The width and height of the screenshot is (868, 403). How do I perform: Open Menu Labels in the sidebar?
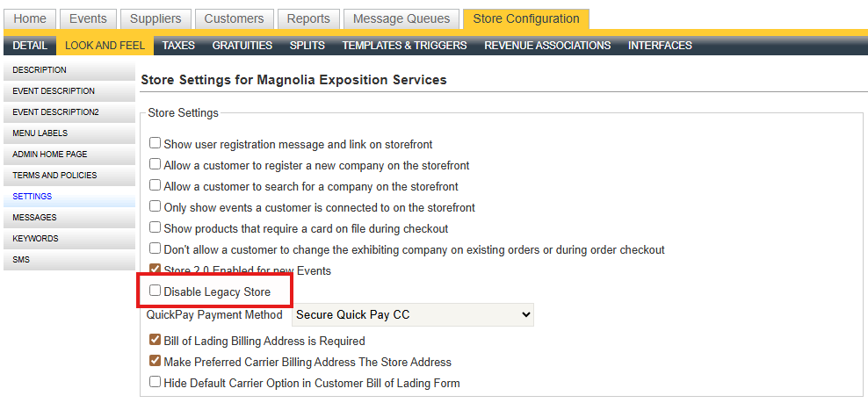40,133
